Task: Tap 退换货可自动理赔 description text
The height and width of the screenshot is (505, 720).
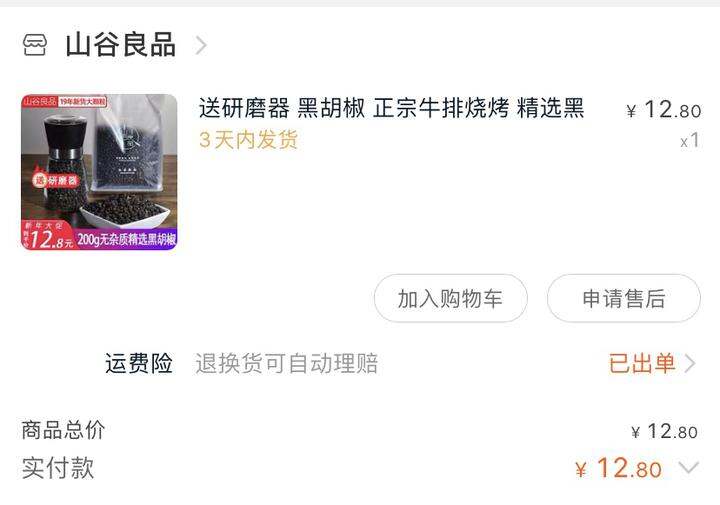Action: (287, 364)
